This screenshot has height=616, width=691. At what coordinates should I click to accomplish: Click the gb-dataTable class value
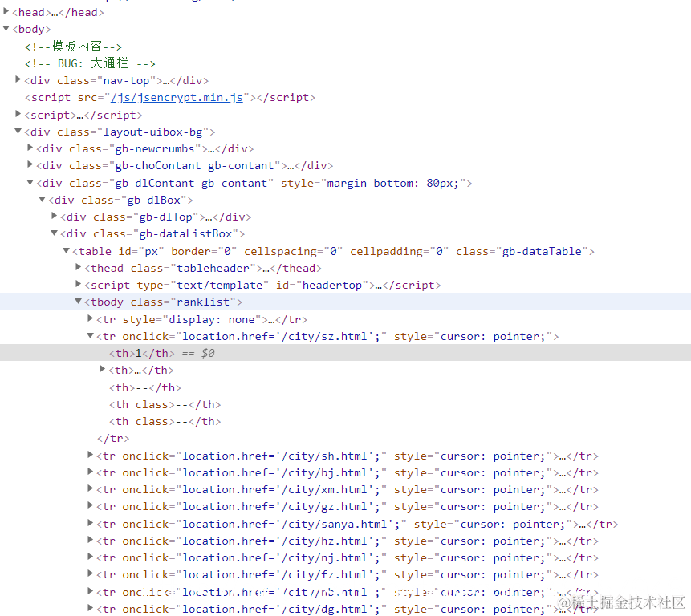542,251
